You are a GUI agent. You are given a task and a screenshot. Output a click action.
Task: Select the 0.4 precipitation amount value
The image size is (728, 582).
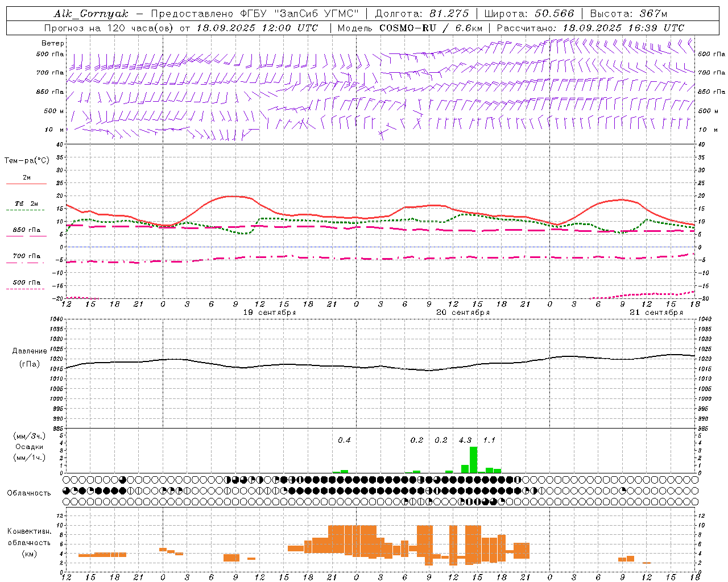tap(344, 440)
